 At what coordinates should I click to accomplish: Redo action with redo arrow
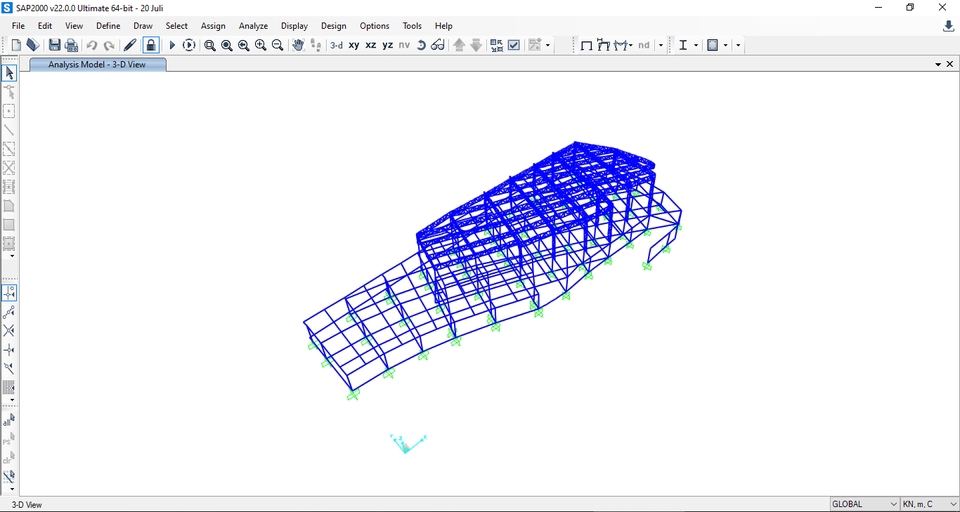pos(109,45)
